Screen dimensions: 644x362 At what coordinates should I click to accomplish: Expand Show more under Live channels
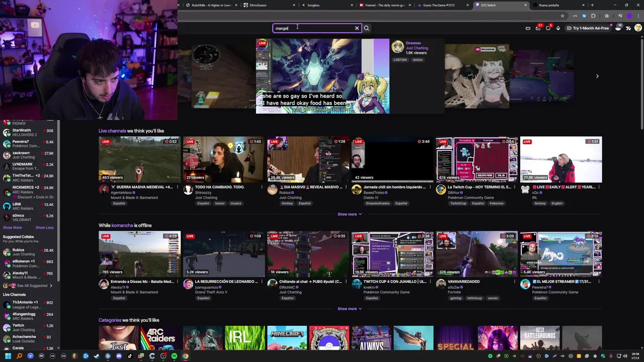click(x=350, y=214)
